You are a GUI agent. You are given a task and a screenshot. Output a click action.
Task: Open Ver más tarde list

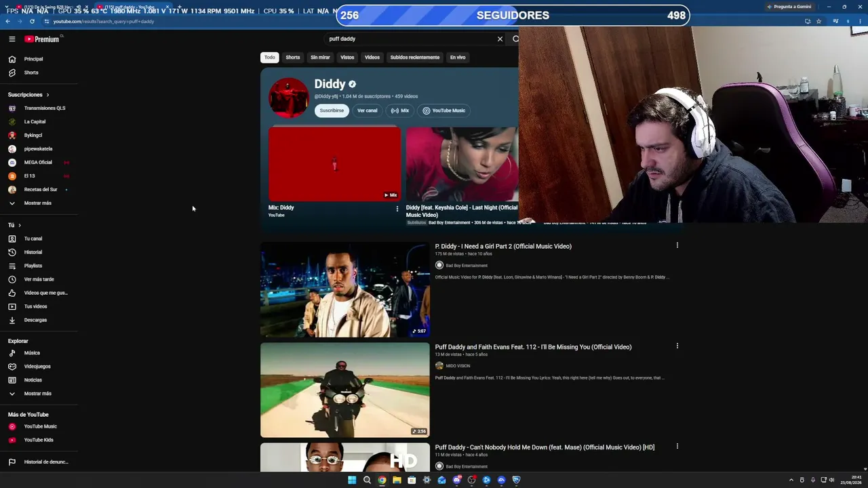tap(39, 279)
